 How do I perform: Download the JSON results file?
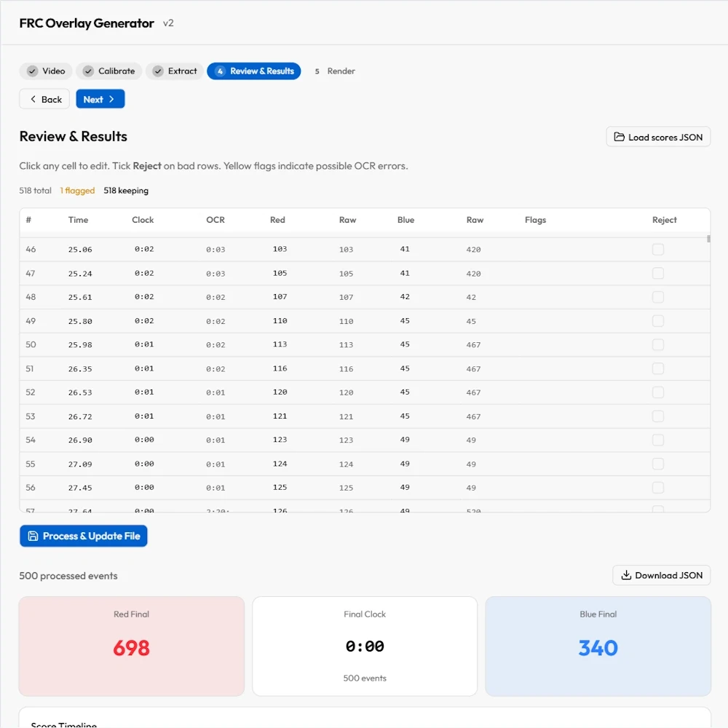(x=661, y=575)
